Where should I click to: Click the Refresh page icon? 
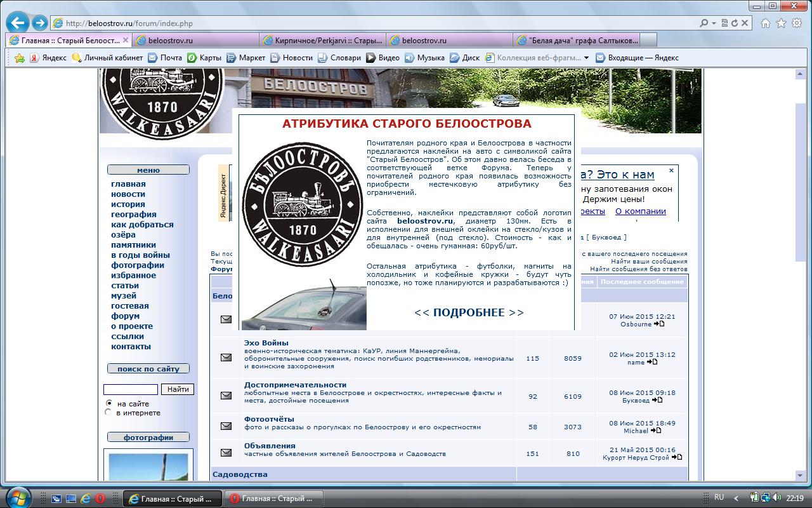tap(735, 23)
